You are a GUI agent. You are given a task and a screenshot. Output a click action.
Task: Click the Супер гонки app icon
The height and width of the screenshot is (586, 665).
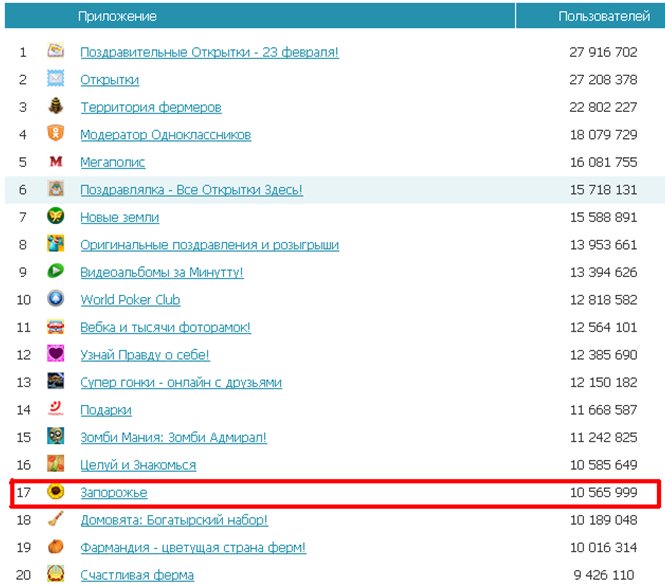coord(56,382)
